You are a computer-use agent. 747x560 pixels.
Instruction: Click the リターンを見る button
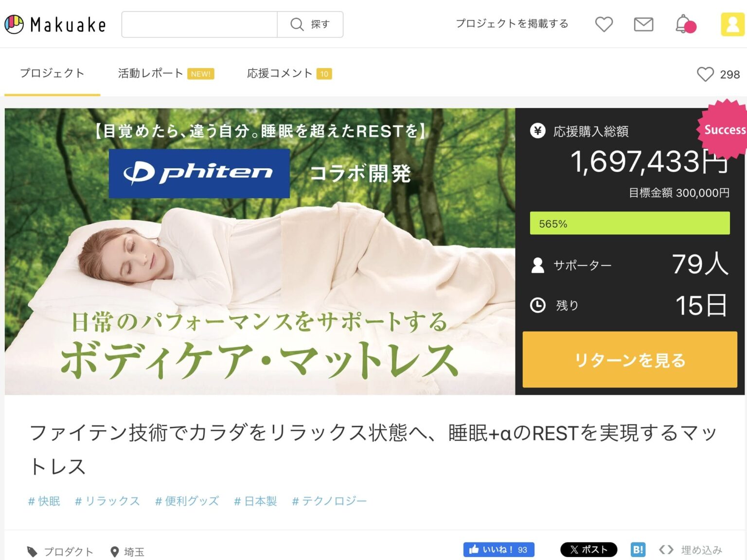coord(630,360)
